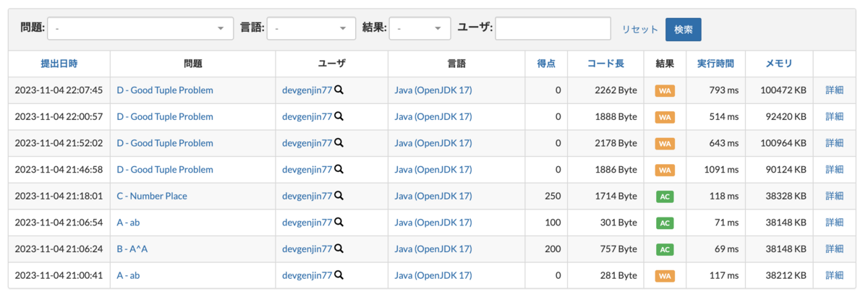The image size is (868, 302).
Task: Open A - ab problem at 21:00:41
Action: pos(128,275)
